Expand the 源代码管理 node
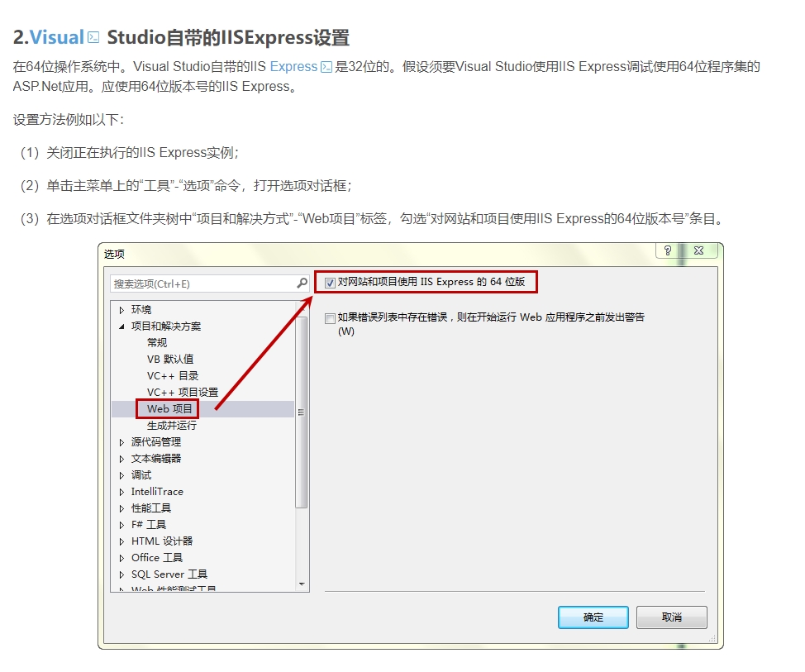 [x=122, y=442]
